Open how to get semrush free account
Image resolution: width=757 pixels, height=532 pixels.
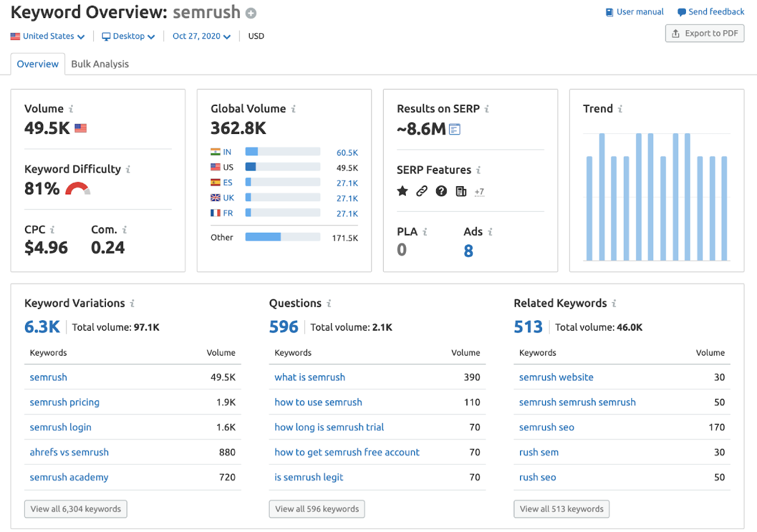click(x=347, y=452)
